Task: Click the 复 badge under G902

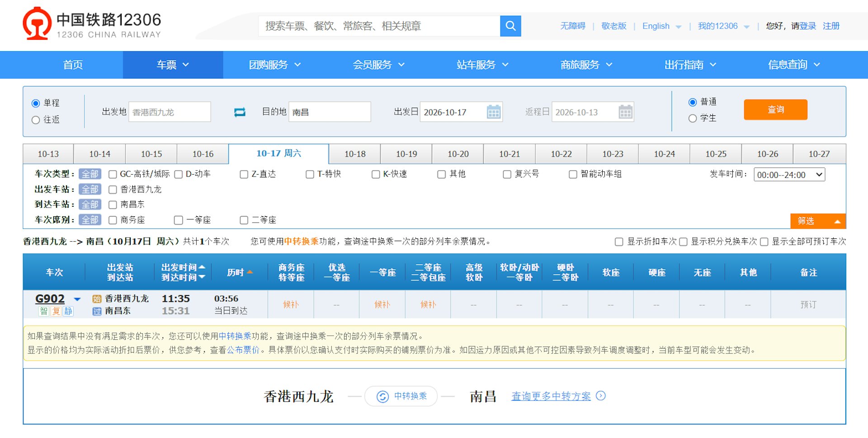Action: (x=56, y=311)
